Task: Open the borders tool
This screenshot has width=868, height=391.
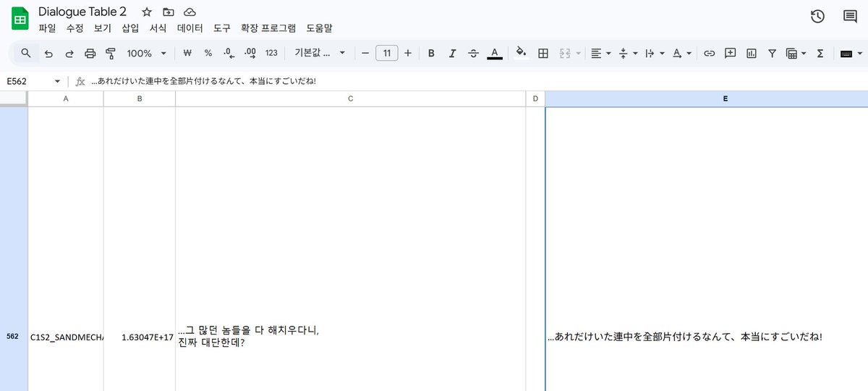Action: coord(543,53)
